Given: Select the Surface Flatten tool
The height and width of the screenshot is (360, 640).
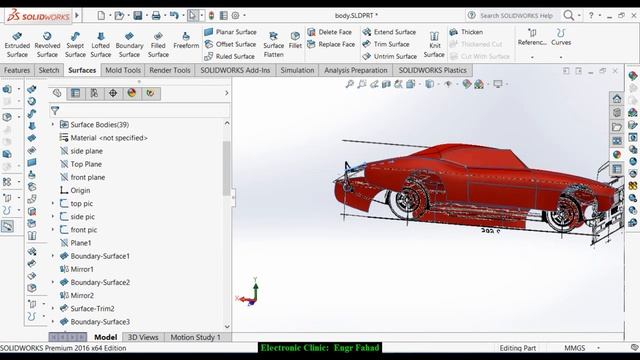Looking at the screenshot, I should click(273, 45).
